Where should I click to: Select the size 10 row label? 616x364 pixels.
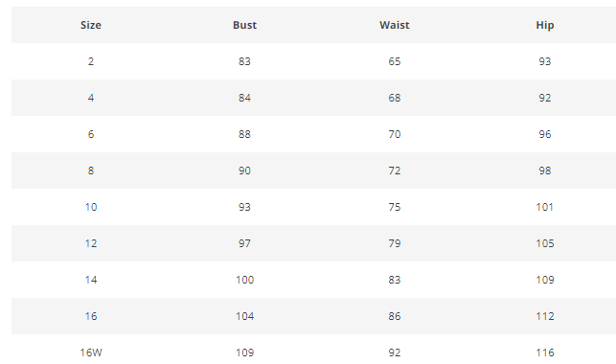(91, 207)
